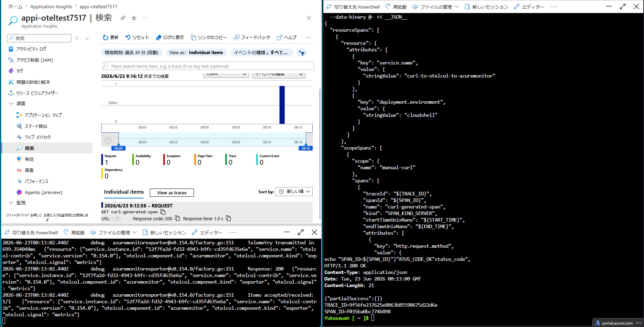Select 検索 in the resource menu

[47, 148]
